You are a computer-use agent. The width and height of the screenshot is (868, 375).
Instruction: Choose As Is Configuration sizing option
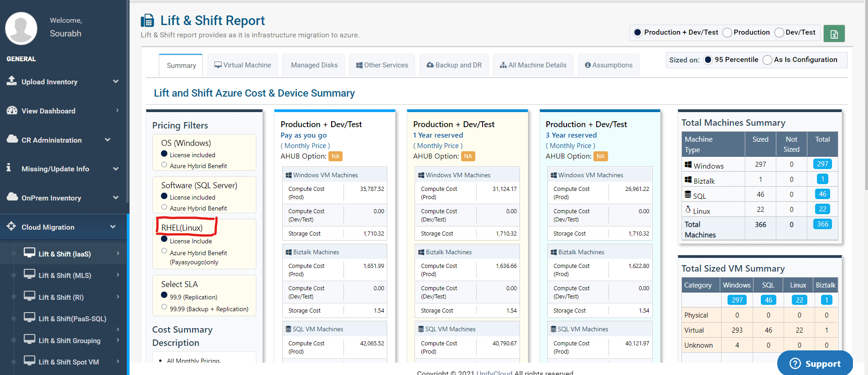(x=768, y=60)
